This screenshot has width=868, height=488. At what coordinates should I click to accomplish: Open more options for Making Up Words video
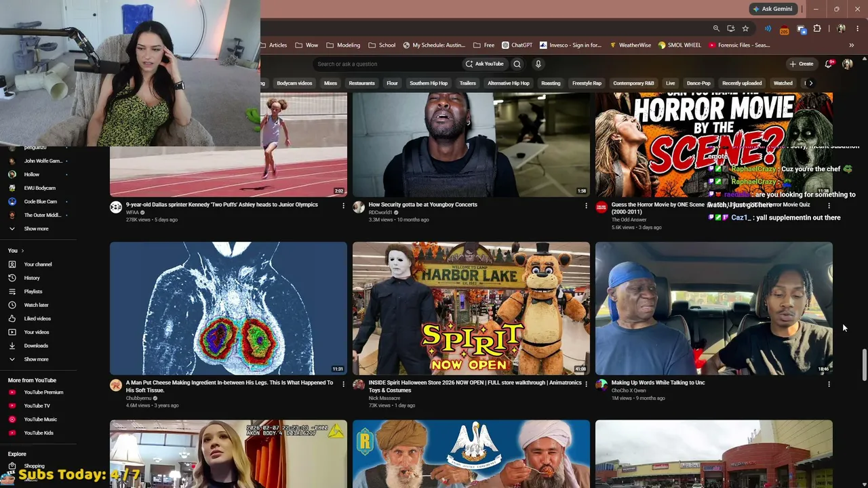tap(829, 384)
